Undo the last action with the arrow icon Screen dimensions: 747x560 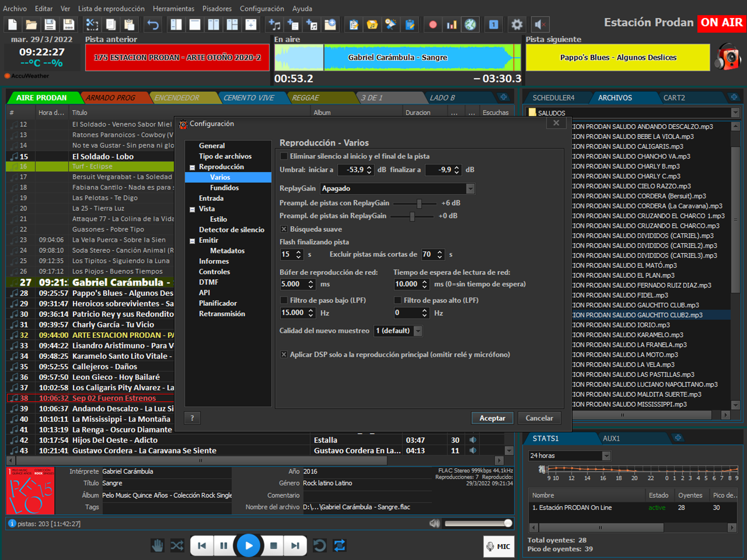(x=153, y=25)
